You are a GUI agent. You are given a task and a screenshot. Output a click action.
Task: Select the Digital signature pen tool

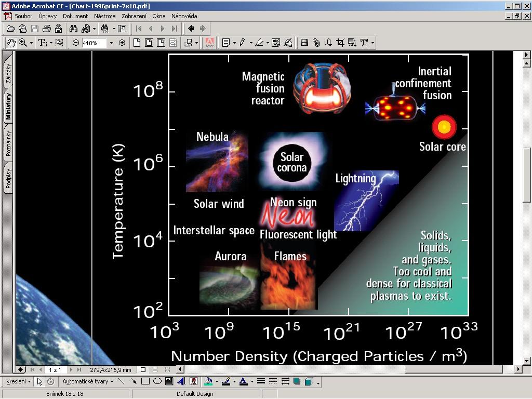(x=288, y=43)
